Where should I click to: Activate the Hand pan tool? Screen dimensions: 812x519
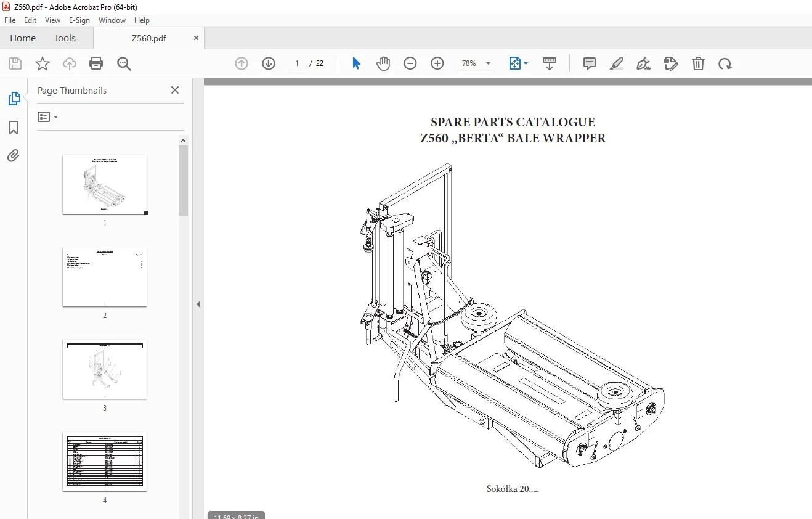(x=383, y=63)
